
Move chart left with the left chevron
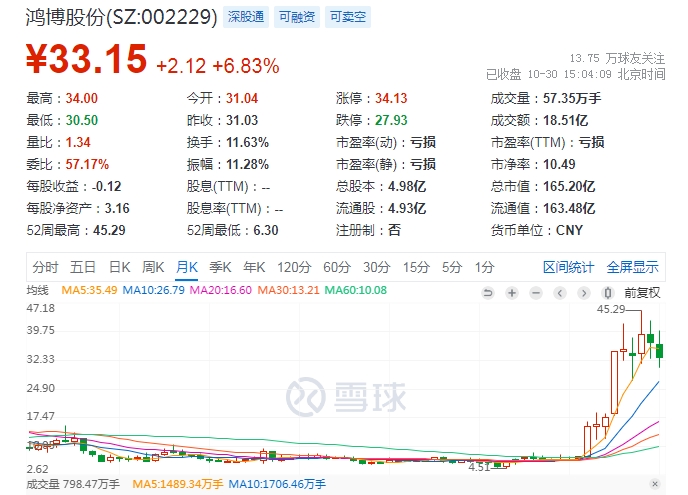tap(560, 293)
